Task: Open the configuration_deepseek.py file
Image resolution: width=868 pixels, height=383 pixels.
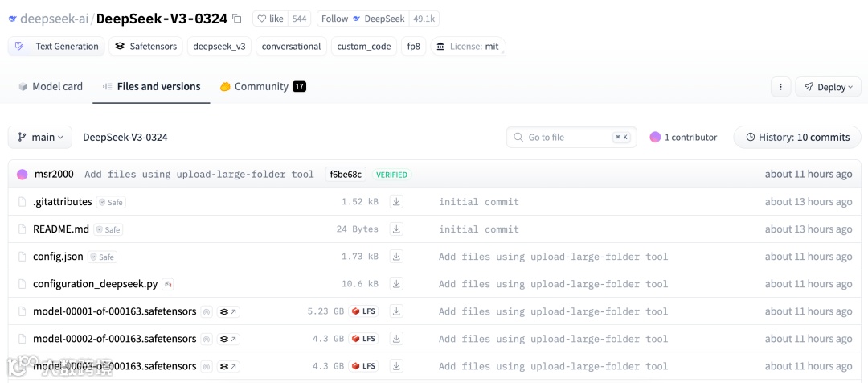Action: [x=95, y=284]
